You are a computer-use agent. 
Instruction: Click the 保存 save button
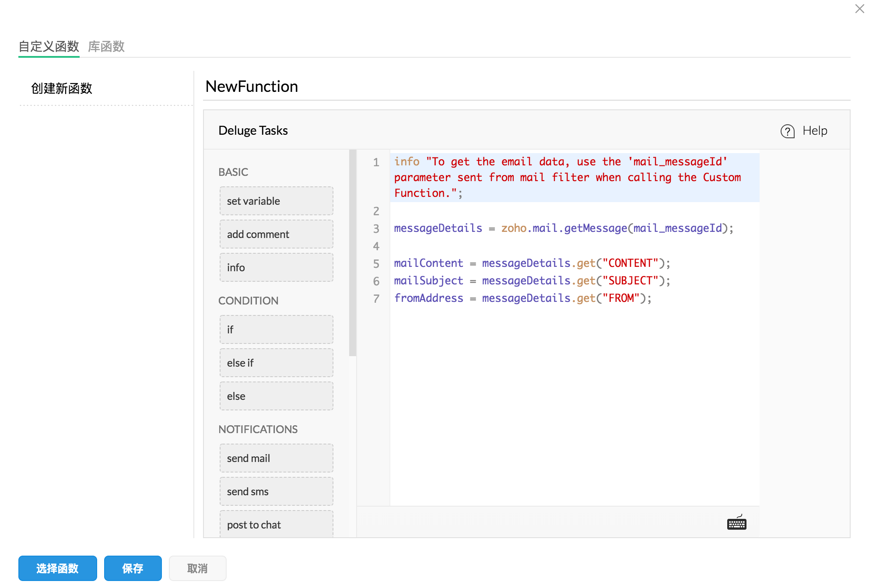point(133,568)
